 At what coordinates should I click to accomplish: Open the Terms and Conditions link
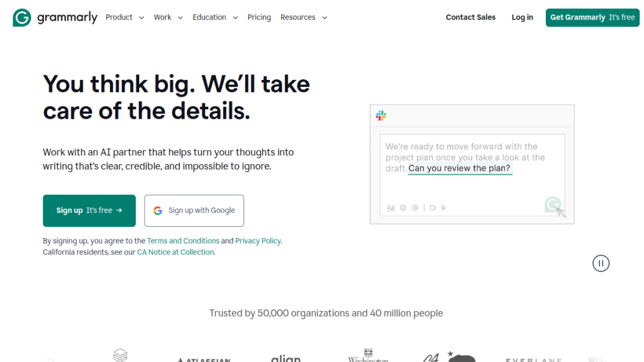(183, 241)
